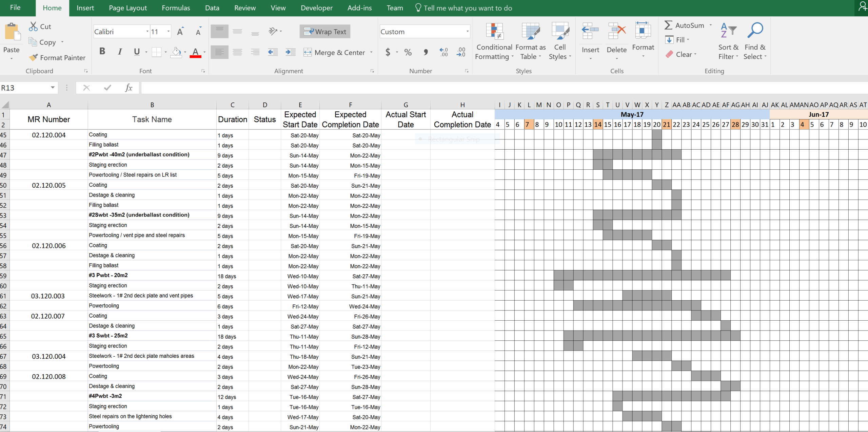Screen dimensions: 868x432
Task: Click the Comma Style icon
Action: 426,52
